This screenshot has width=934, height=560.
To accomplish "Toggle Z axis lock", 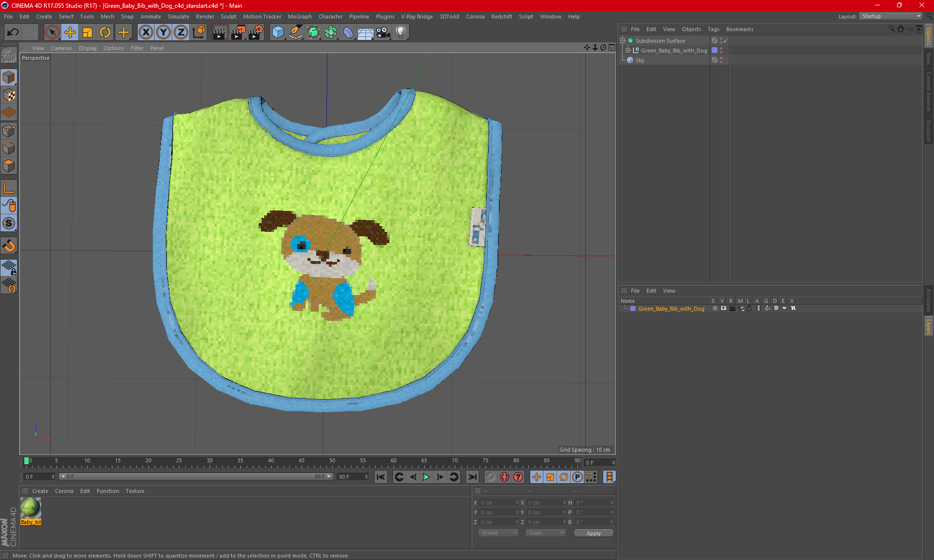I will pos(181,33).
